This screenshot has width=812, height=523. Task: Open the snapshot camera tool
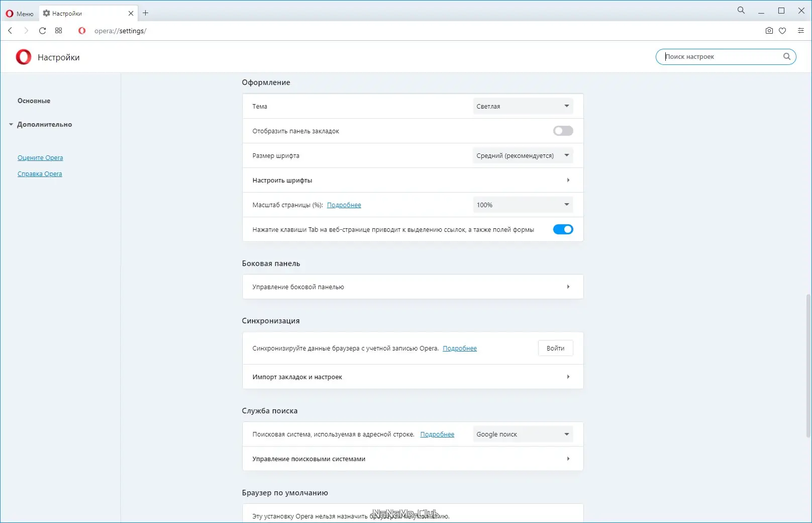coord(769,31)
